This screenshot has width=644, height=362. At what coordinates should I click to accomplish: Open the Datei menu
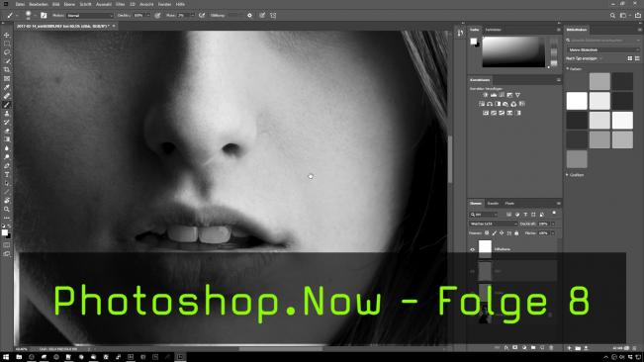[x=20, y=4]
